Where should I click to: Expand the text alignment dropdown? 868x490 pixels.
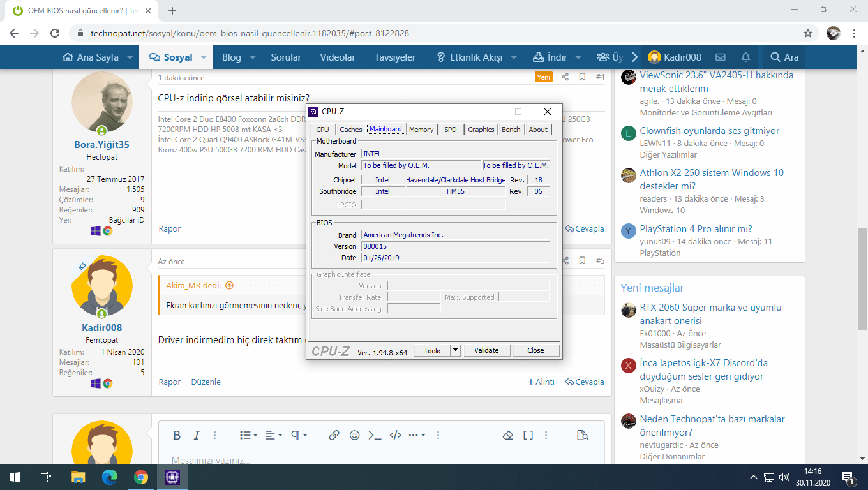pyautogui.click(x=274, y=435)
